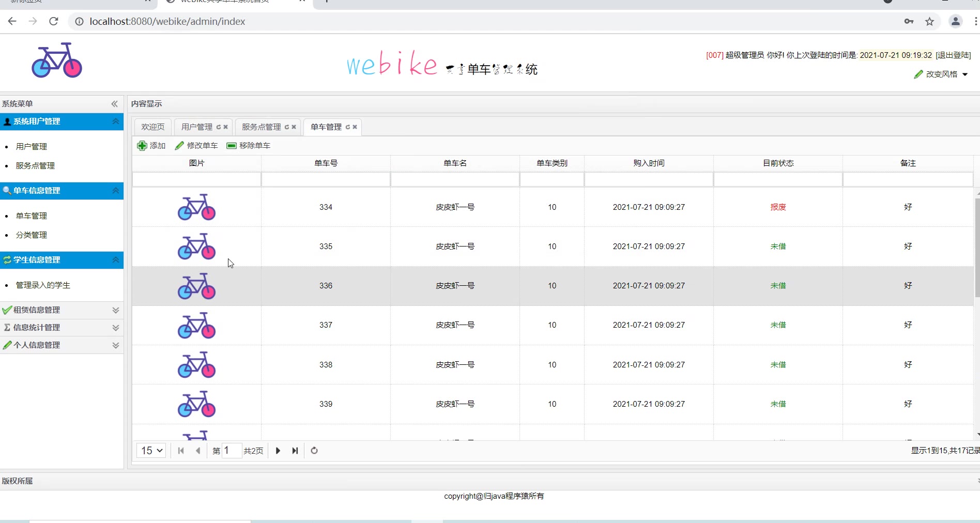This screenshot has width=980, height=523.
Task: Close the 服务点管理 tab
Action: [294, 127]
